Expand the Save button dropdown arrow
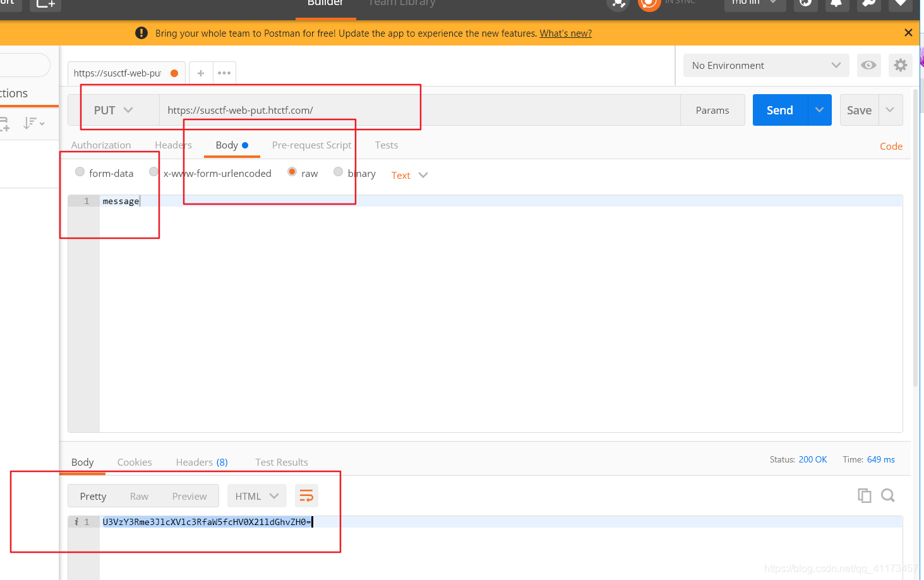 pyautogui.click(x=891, y=110)
